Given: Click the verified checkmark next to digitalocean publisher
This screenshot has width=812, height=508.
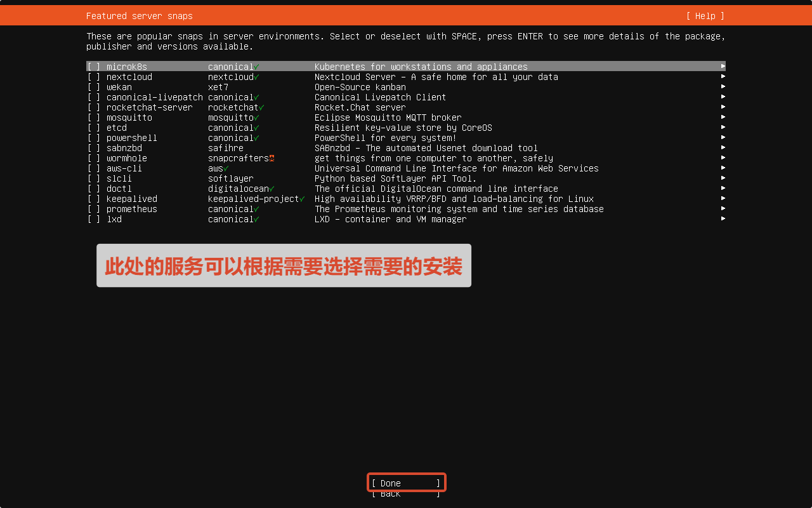Looking at the screenshot, I should pyautogui.click(x=272, y=189).
